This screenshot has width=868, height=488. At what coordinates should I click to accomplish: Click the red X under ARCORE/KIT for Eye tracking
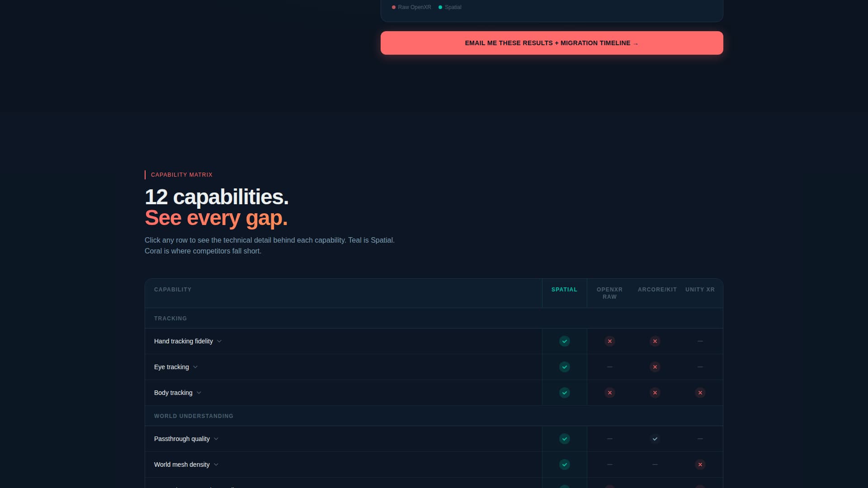point(655,367)
